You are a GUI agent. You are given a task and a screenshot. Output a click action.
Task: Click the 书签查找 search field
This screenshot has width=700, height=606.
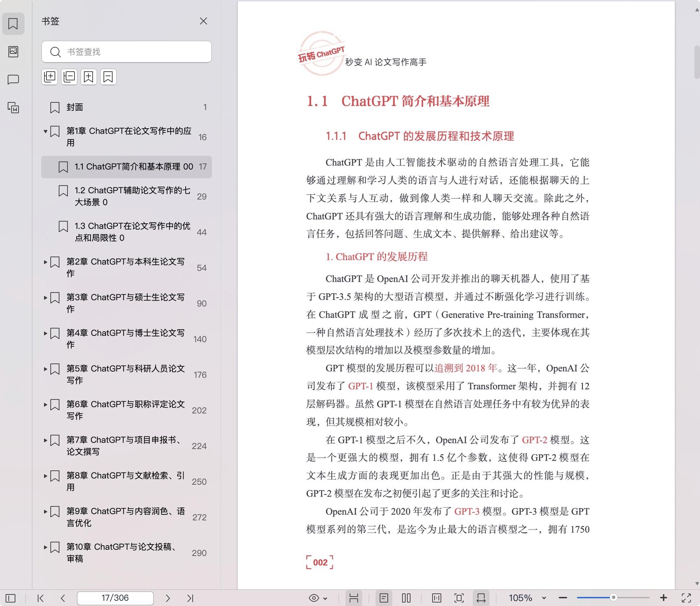(127, 52)
